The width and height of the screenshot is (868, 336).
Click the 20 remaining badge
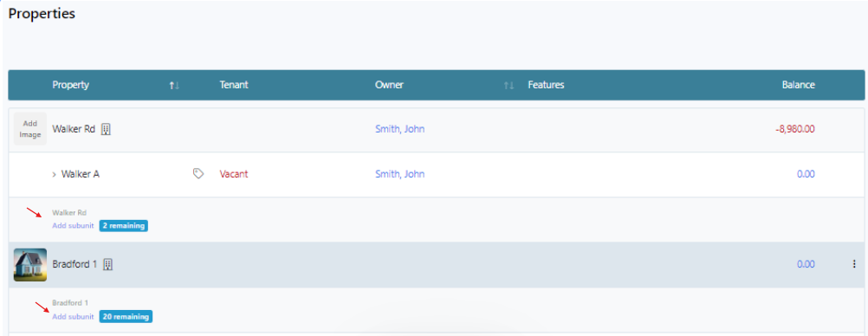[x=126, y=317]
